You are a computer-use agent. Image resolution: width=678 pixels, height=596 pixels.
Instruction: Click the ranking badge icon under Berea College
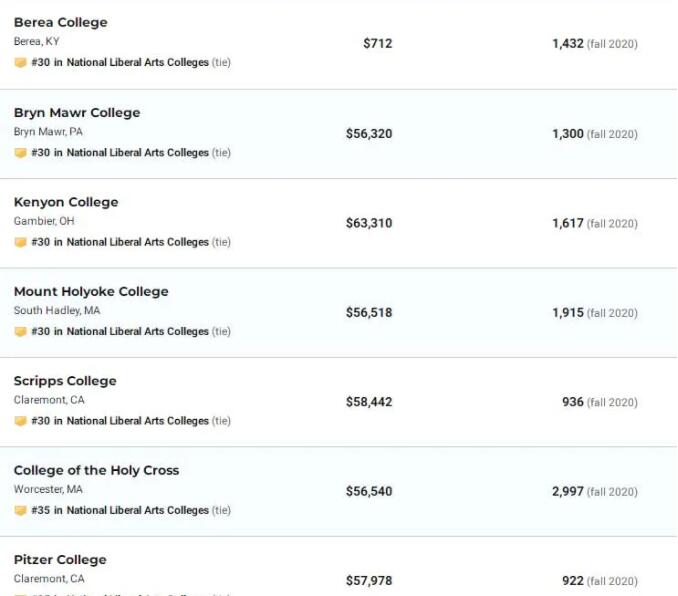tap(20, 63)
